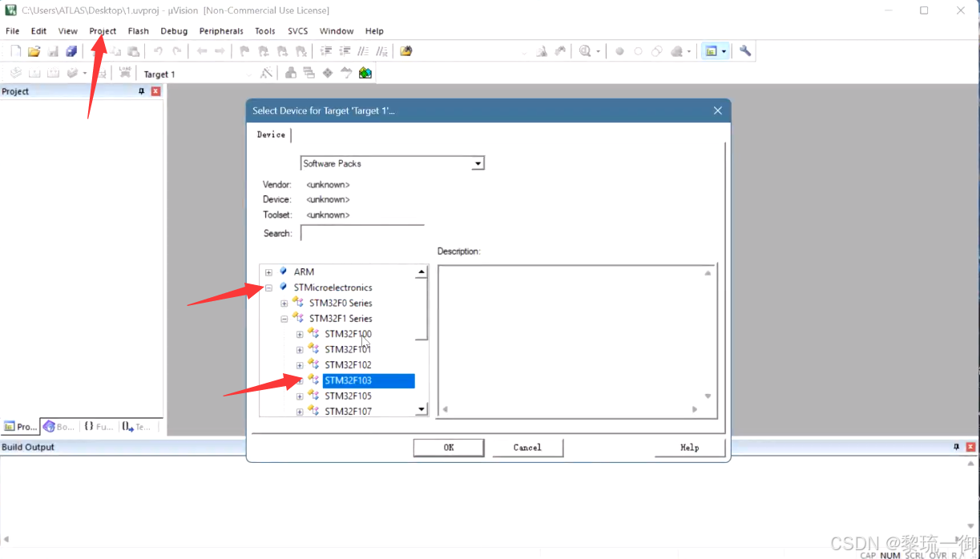This screenshot has height=559, width=980.
Task: Click Cancel in Select Device dialog
Action: (x=527, y=448)
